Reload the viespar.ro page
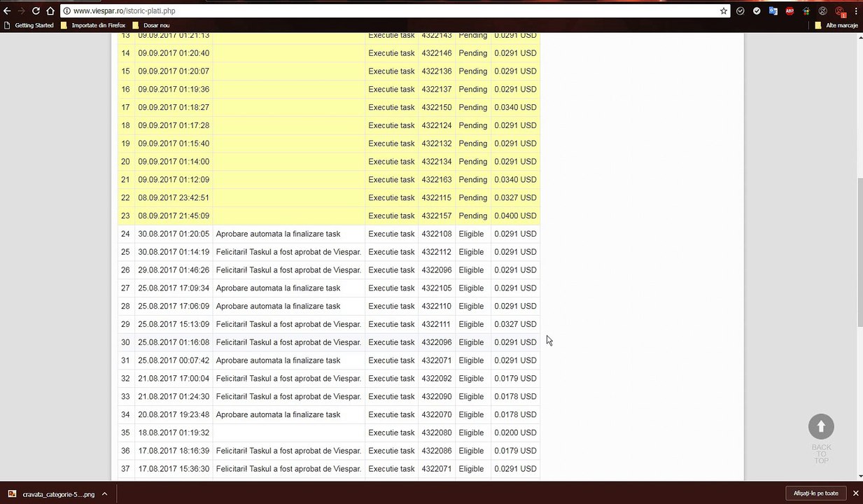Screen dimensions: 863x504 coord(36,11)
